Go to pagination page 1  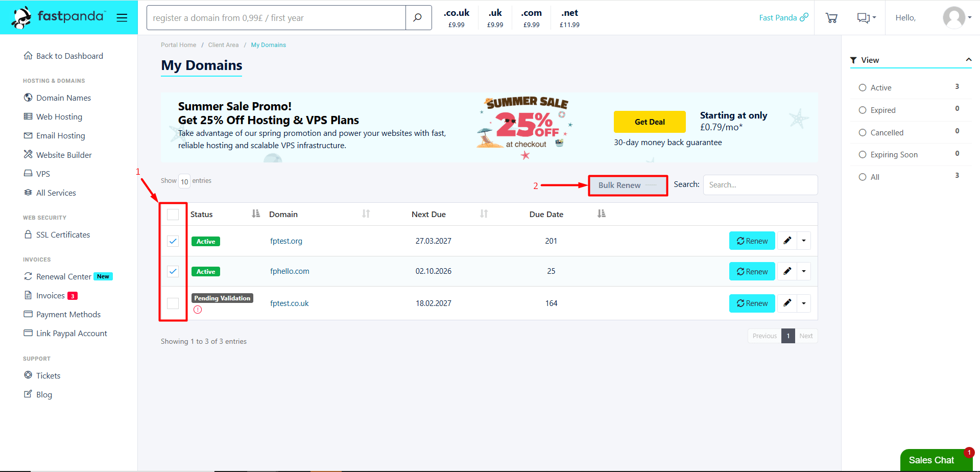(788, 336)
